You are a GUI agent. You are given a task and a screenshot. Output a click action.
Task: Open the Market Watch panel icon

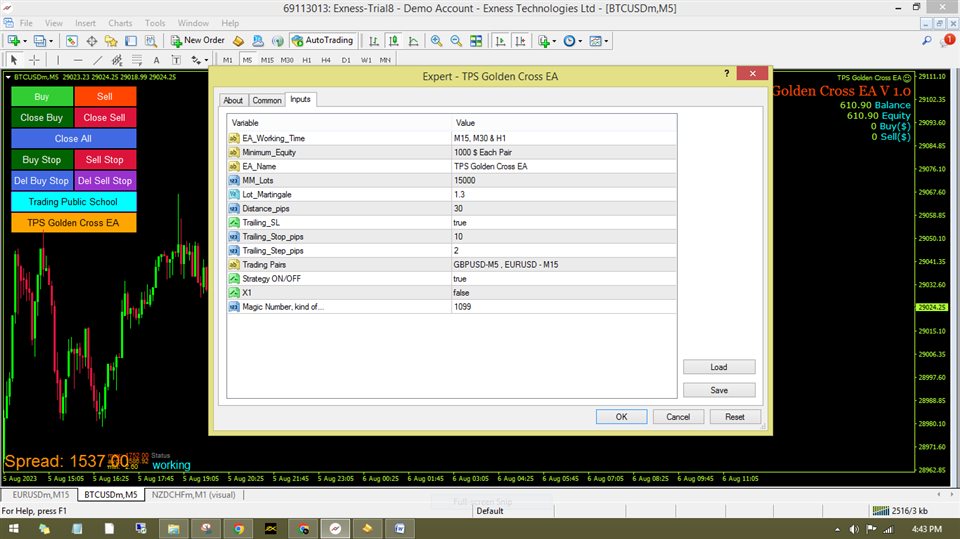tap(72, 41)
